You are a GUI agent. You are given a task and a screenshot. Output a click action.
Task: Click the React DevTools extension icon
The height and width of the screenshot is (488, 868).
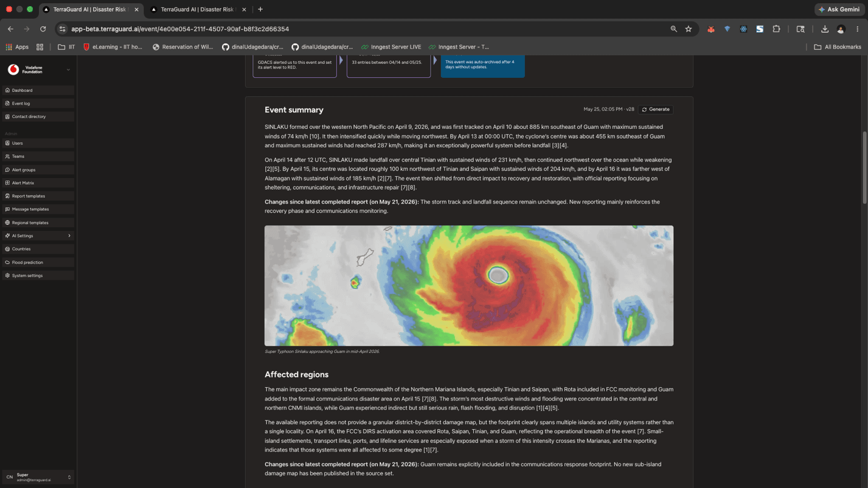coord(743,29)
